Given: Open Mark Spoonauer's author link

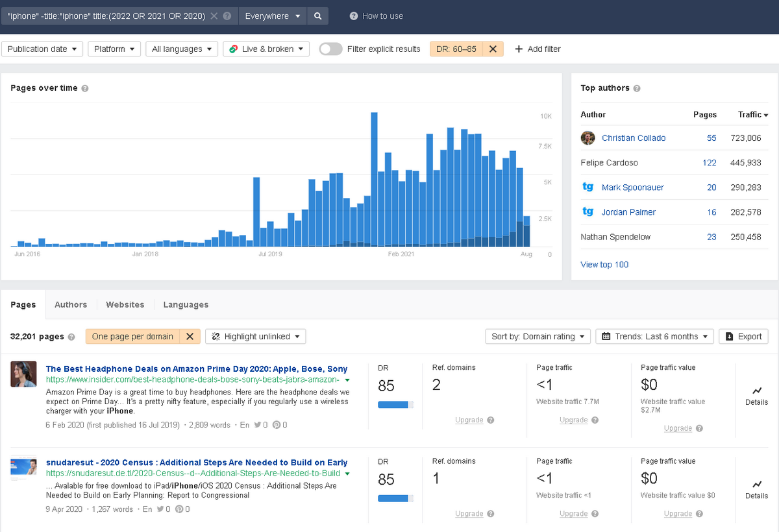Looking at the screenshot, I should [x=633, y=187].
